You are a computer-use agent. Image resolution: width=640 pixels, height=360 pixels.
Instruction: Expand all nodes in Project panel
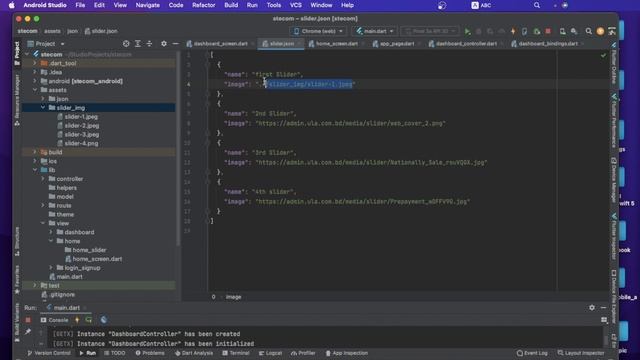138,44
